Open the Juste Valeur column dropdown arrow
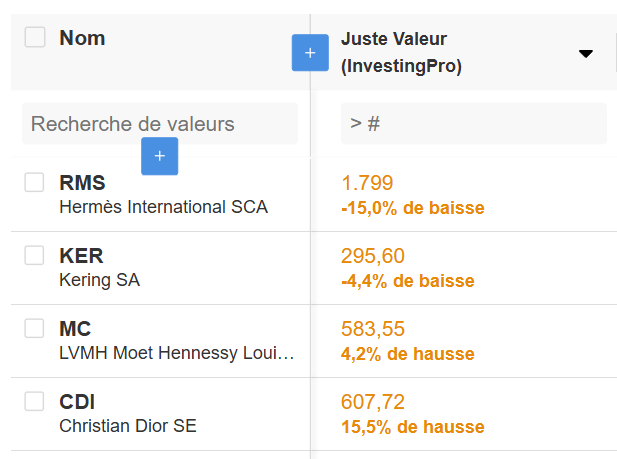This screenshot has height=459, width=617. tap(586, 54)
